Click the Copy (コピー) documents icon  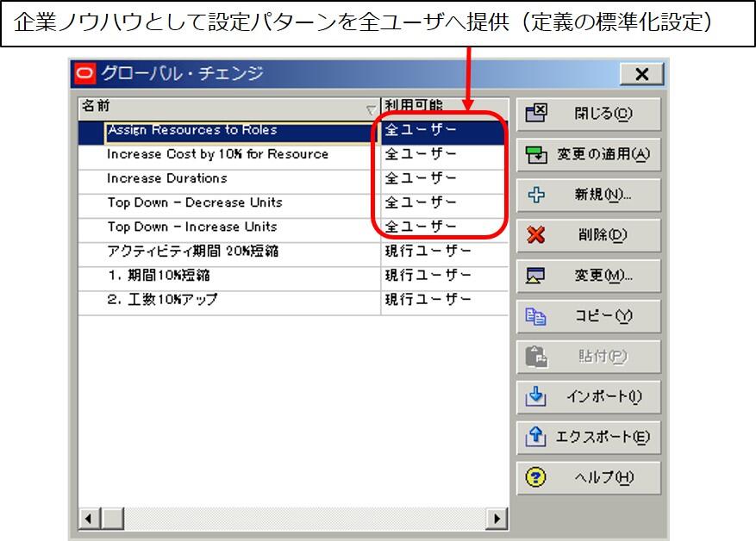535,316
